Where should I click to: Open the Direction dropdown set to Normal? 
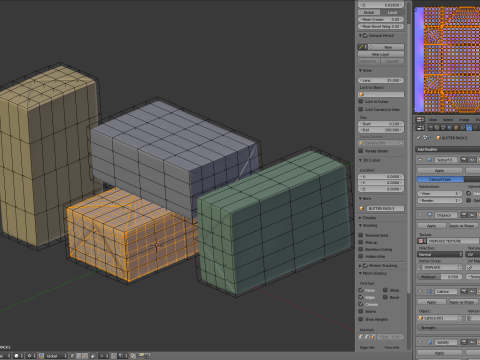440,254
